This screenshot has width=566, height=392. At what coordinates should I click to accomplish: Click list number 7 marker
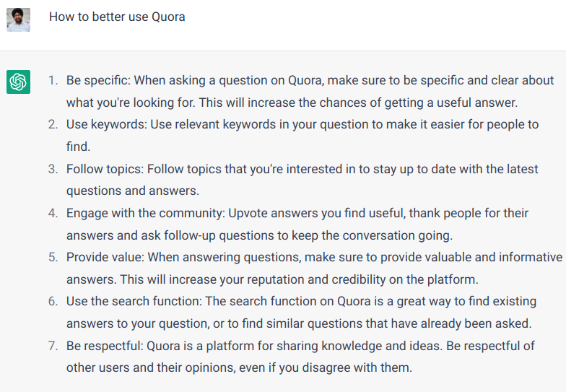tap(53, 346)
